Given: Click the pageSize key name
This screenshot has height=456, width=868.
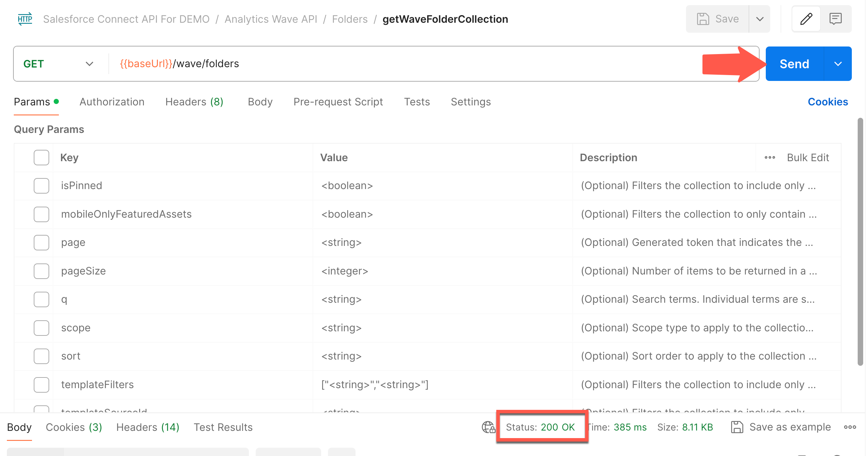Looking at the screenshot, I should coord(83,271).
